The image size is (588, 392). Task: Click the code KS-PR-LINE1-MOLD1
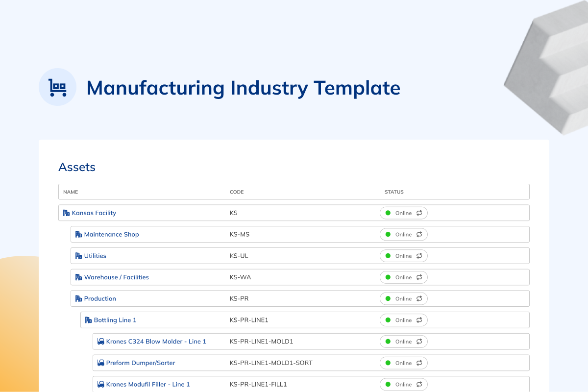(x=262, y=342)
